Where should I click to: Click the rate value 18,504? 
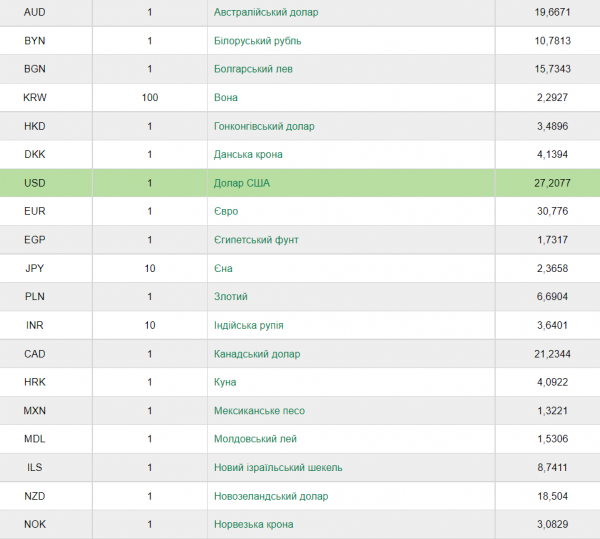(x=553, y=496)
